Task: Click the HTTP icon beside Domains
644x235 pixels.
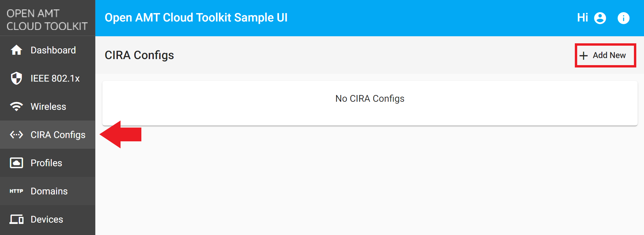Action: click(16, 191)
